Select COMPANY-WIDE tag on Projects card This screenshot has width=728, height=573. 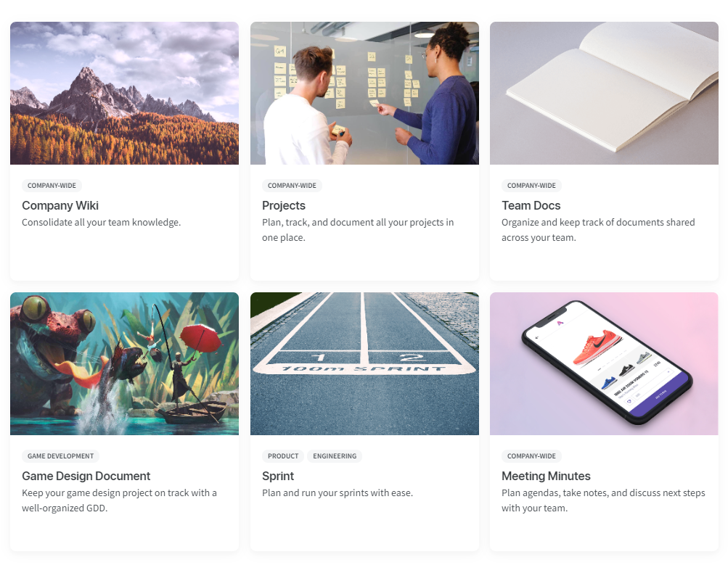pyautogui.click(x=292, y=186)
